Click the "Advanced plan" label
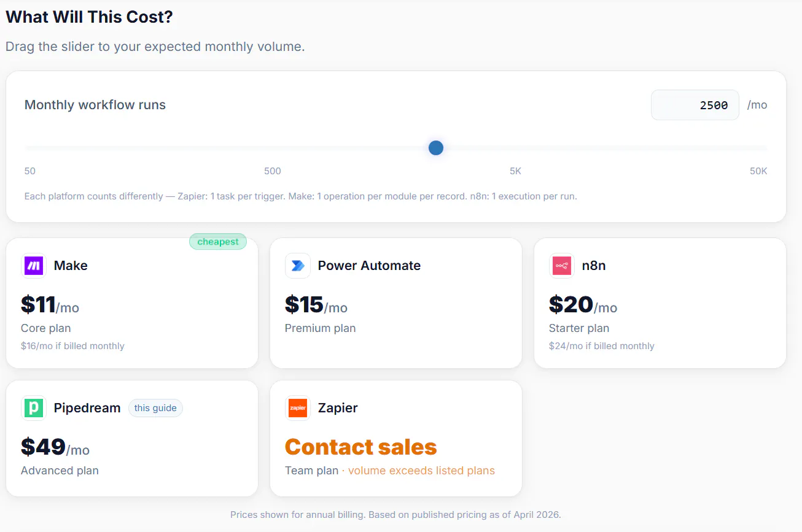 point(60,471)
